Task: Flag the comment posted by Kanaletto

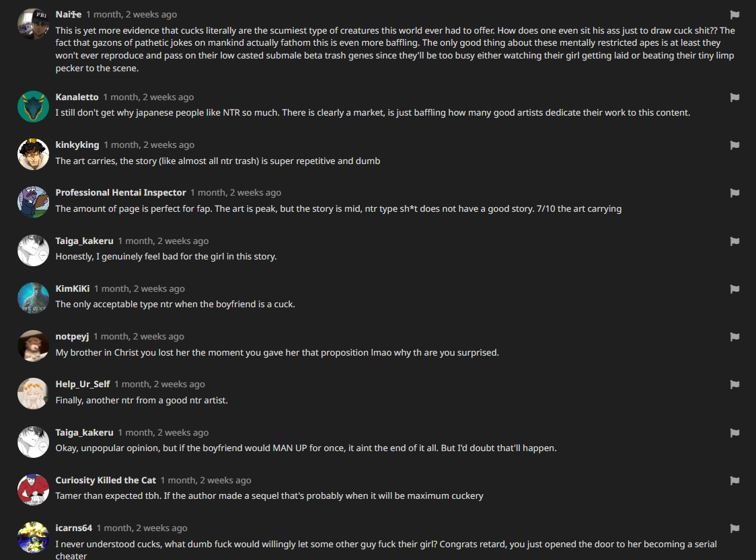Action: coord(734,97)
